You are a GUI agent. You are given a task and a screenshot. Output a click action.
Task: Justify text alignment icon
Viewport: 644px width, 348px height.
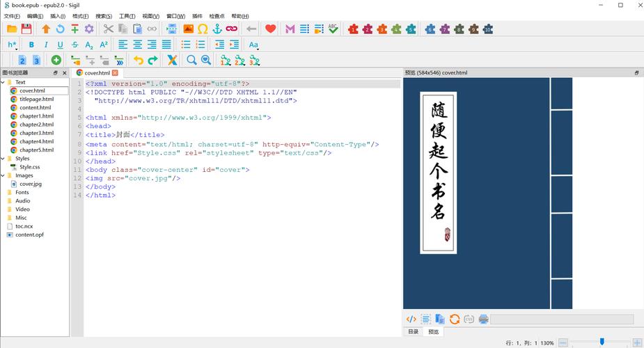point(166,45)
